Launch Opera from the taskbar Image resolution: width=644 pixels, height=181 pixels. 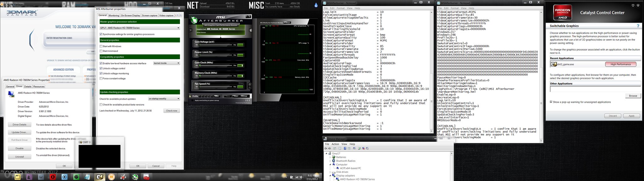coord(53,177)
